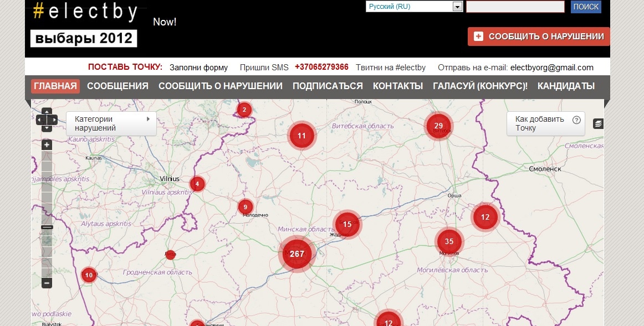Image resolution: width=644 pixels, height=326 pixels.
Task: Follow the Заполни форму link
Action: coord(198,68)
